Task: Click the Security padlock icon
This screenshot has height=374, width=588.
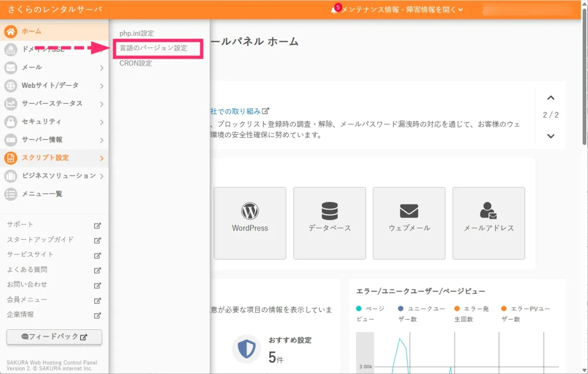Action: [x=10, y=122]
